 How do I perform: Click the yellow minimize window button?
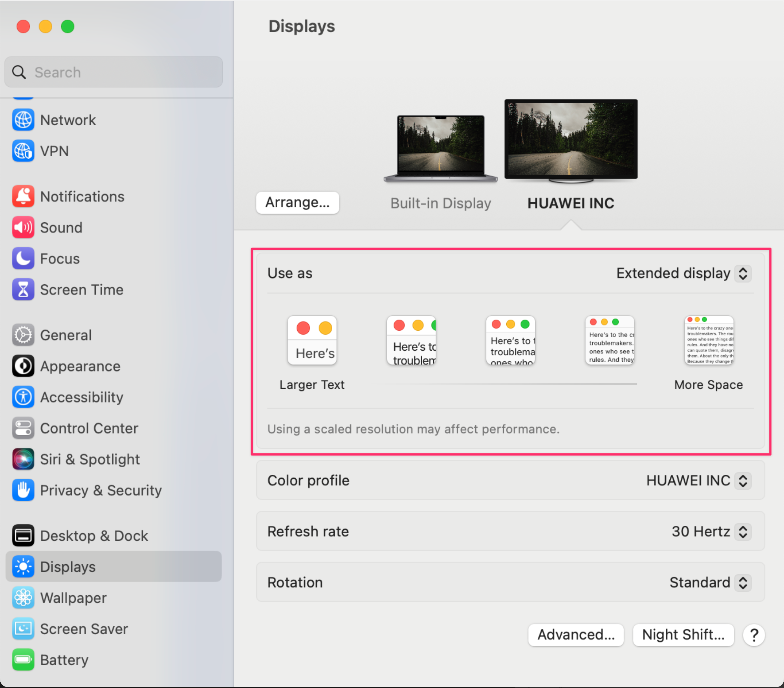(46, 26)
